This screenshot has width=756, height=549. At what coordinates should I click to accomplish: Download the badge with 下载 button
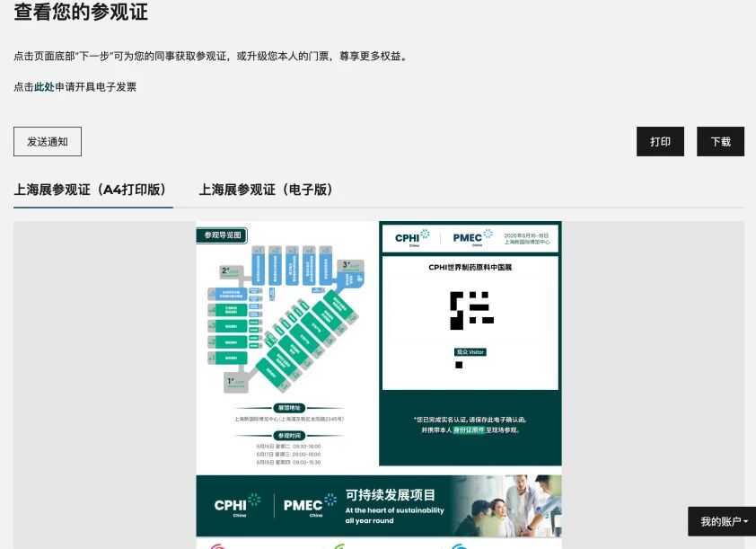720,142
